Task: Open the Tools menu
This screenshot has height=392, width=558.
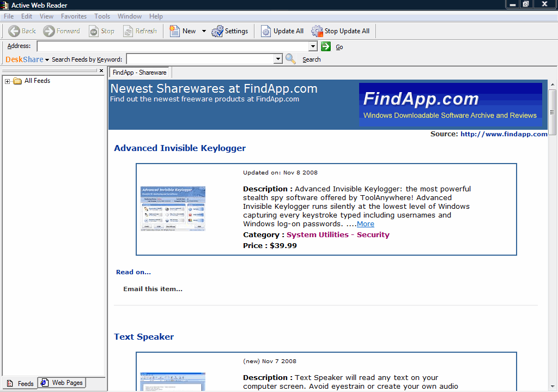Action: [102, 16]
